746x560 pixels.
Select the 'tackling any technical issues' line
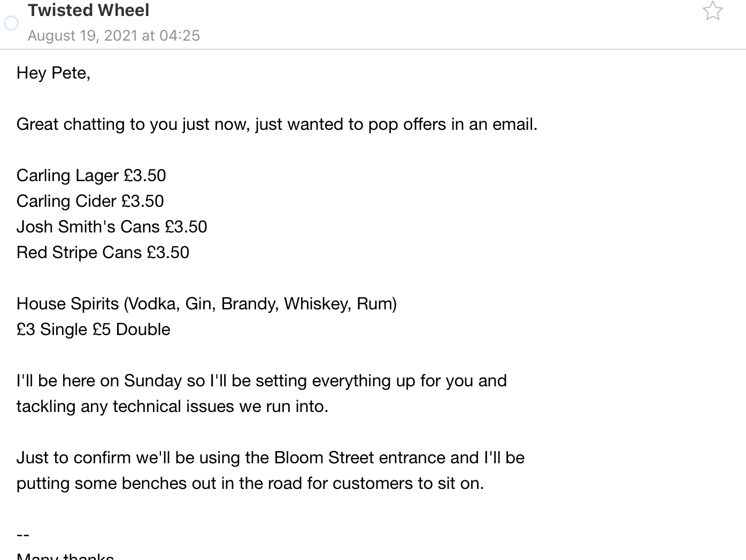pos(172,407)
